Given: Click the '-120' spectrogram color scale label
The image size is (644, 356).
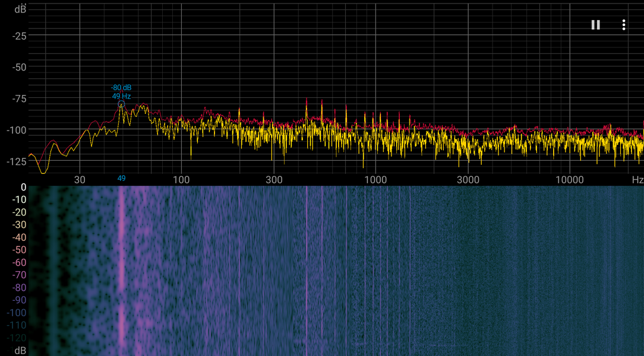Looking at the screenshot, I should click(x=17, y=338).
